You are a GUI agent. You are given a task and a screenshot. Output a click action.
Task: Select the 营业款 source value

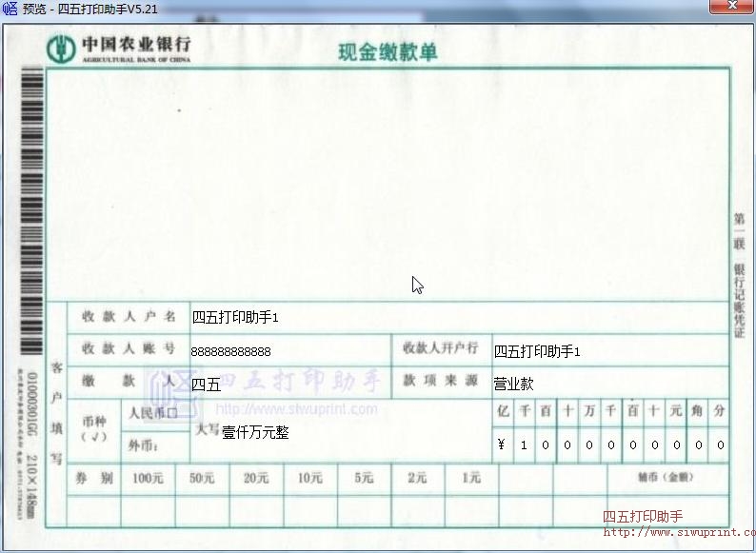tap(513, 384)
